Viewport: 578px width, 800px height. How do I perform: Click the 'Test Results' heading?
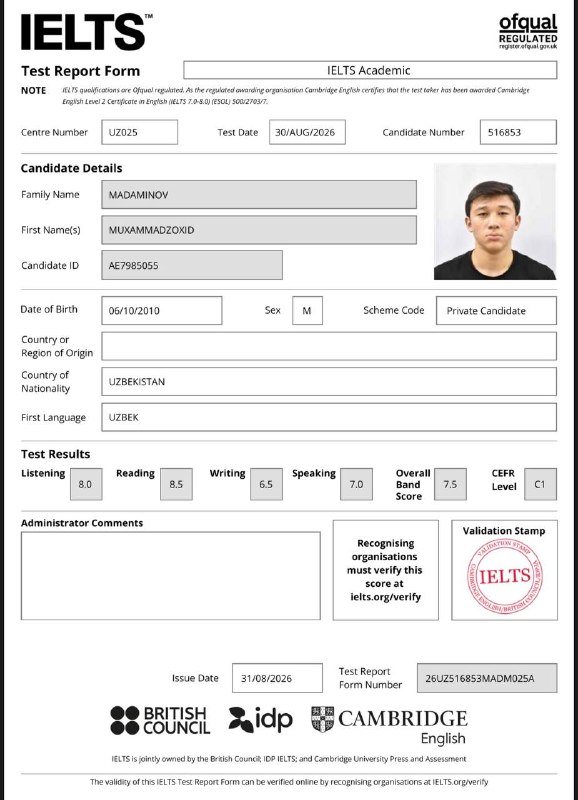55,454
